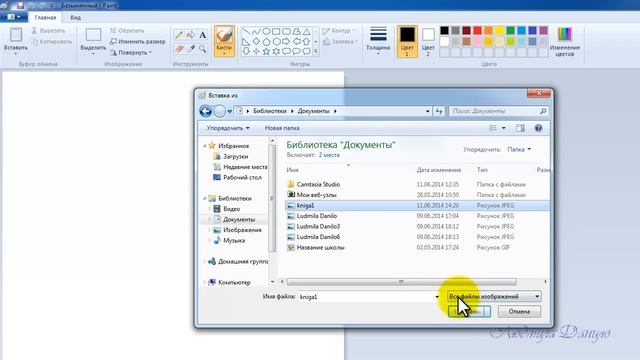
Task: Open the dialog help button
Action: click(x=538, y=128)
